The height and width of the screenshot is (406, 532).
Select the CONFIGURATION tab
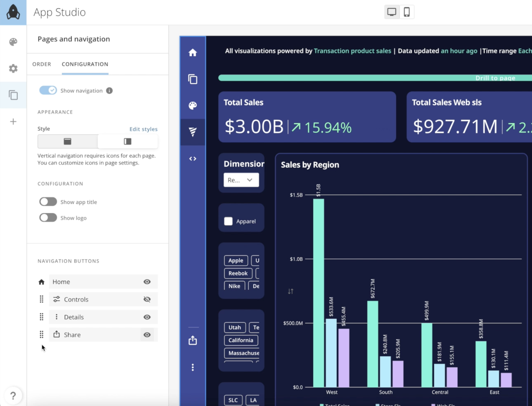85,64
